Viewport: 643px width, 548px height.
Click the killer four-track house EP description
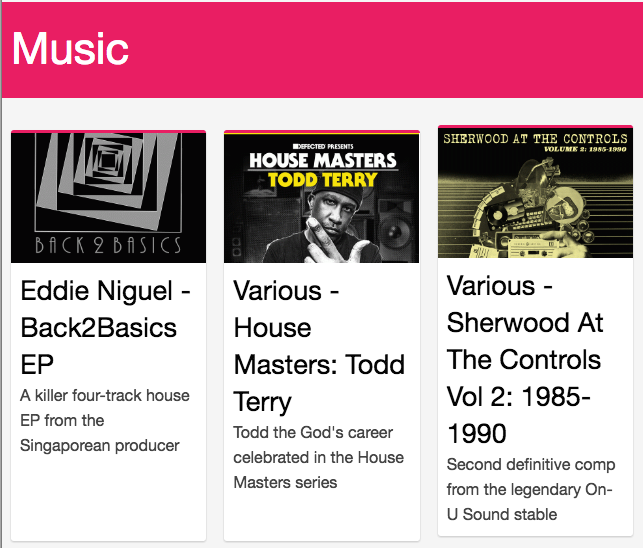[105, 420]
